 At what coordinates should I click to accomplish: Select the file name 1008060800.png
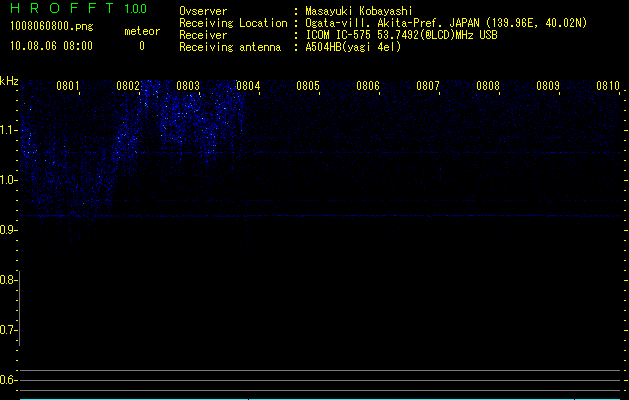52,26
